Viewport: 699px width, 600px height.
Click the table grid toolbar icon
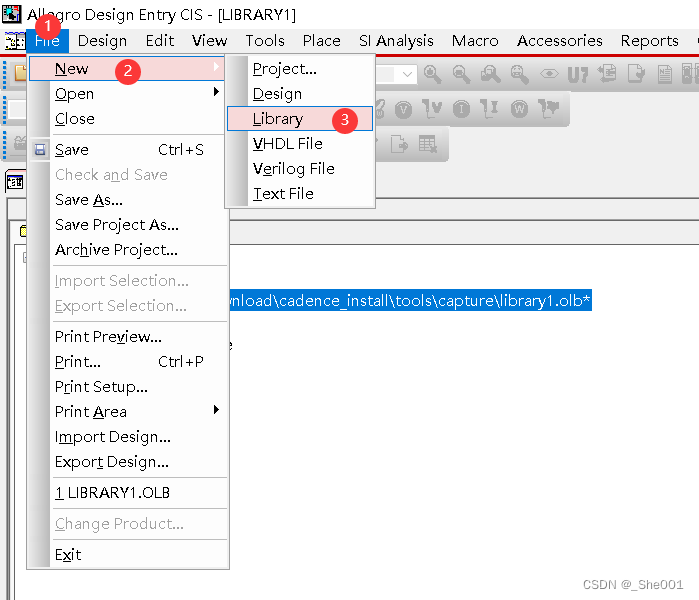point(428,144)
